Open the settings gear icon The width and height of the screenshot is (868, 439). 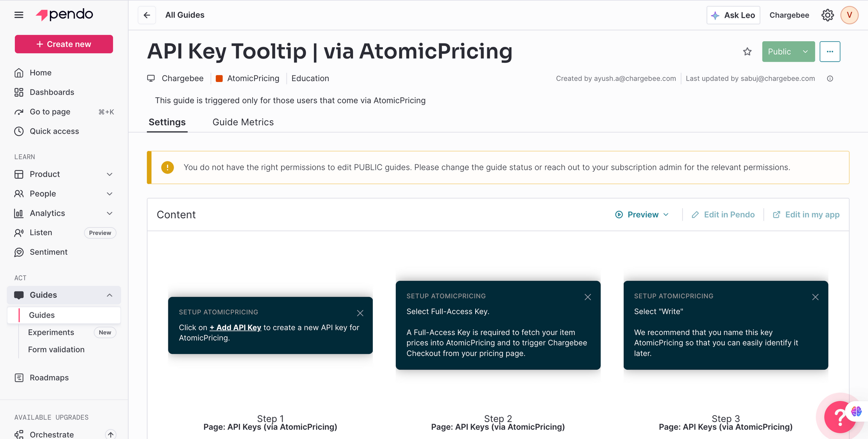coord(827,15)
